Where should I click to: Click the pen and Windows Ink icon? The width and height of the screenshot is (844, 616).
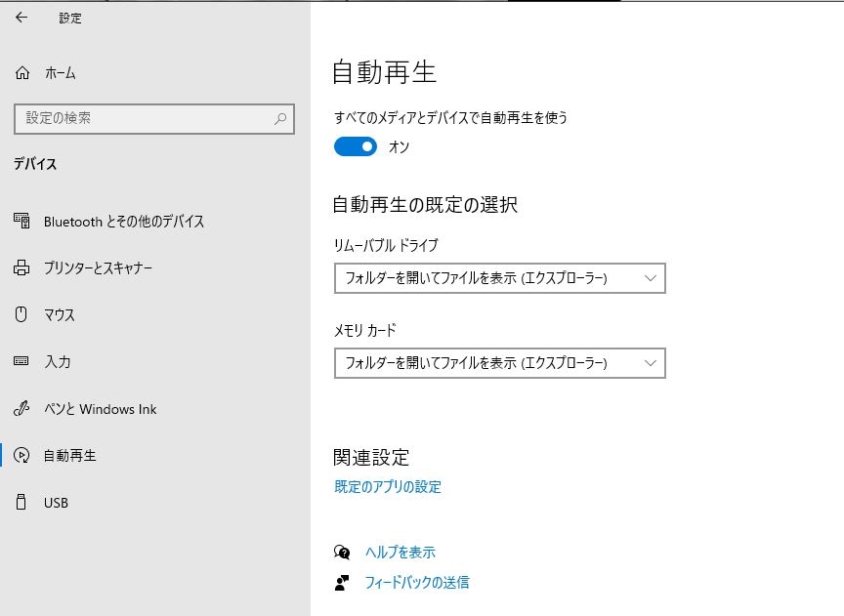[22, 409]
